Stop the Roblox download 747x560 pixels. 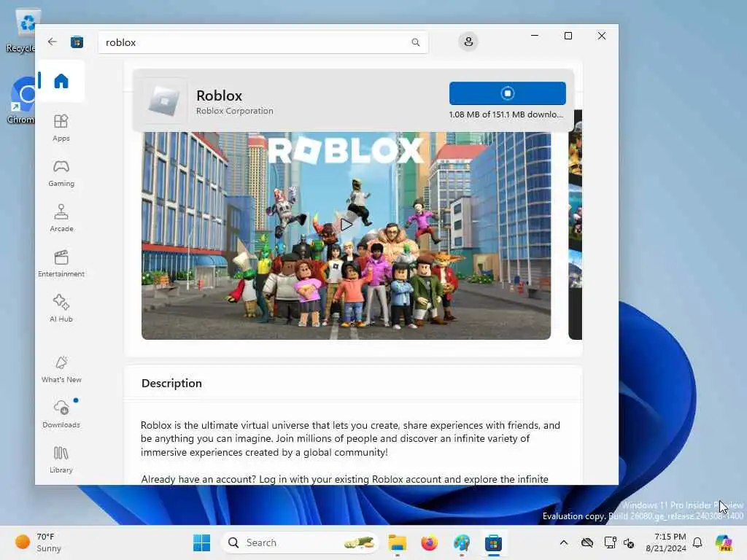tap(508, 93)
